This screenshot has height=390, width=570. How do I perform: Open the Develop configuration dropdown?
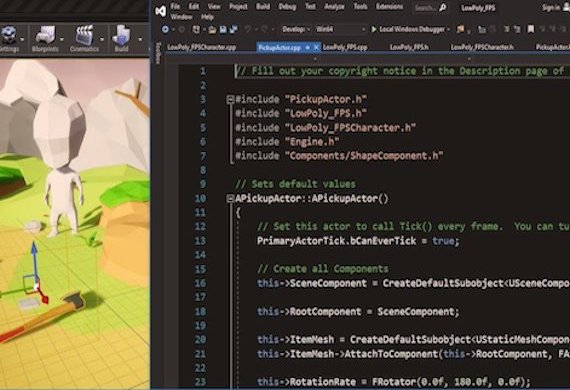tap(296, 29)
